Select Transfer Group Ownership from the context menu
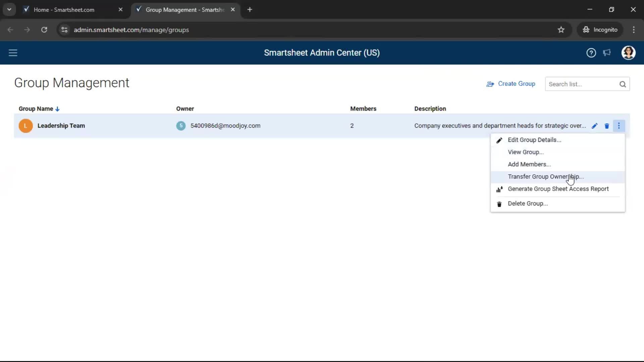The height and width of the screenshot is (362, 644). coord(546,177)
